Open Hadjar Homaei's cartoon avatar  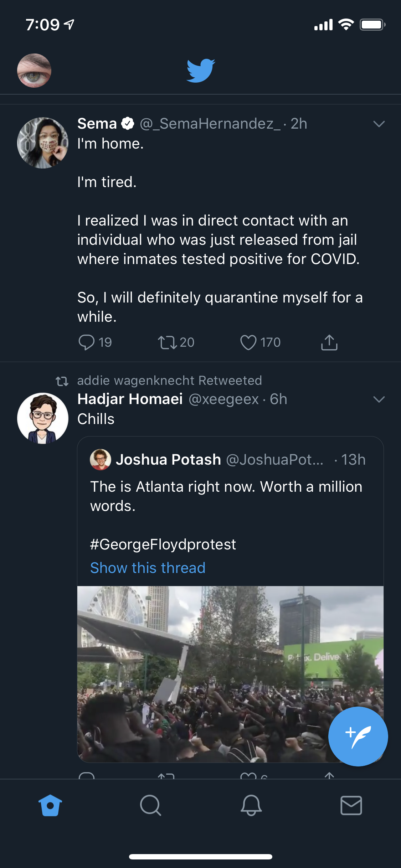[43, 418]
